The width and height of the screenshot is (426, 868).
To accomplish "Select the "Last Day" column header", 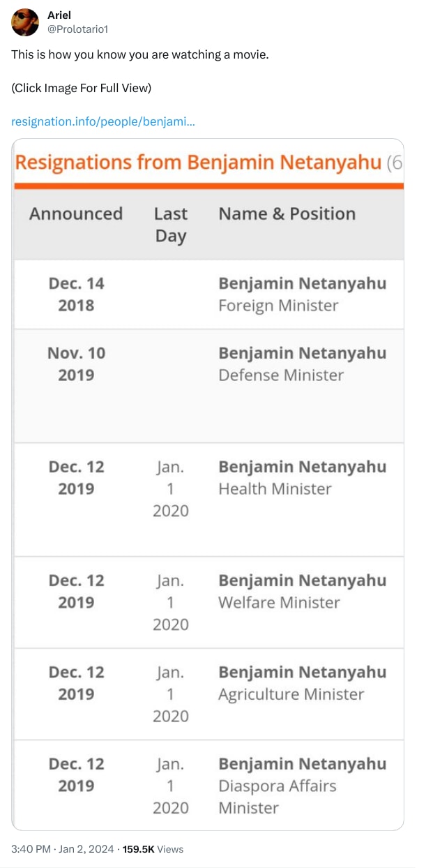I will point(171,224).
